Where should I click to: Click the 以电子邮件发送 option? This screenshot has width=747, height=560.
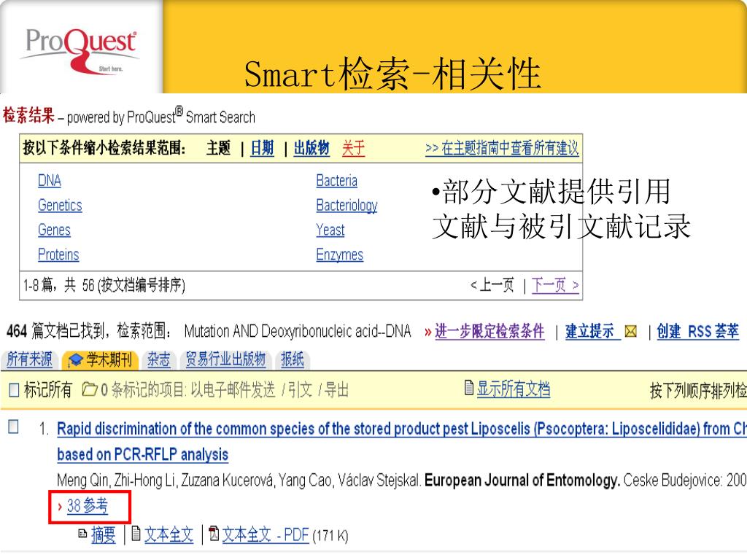(233, 390)
